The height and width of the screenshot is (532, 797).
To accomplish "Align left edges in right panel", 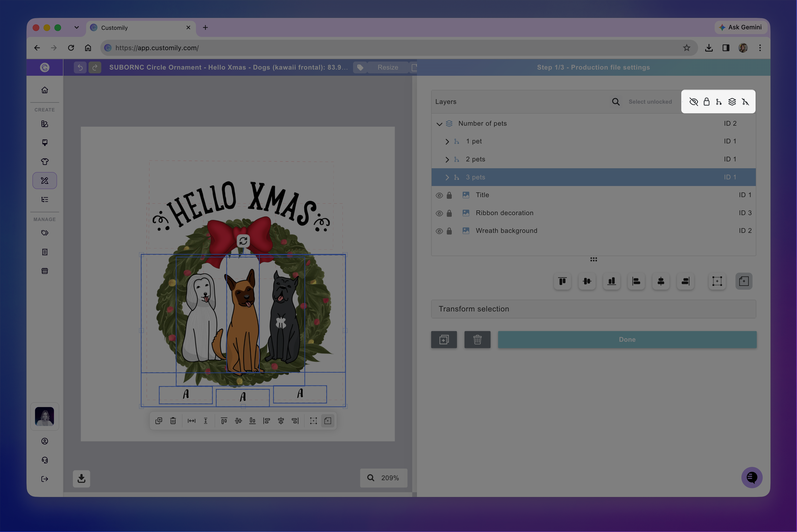I will pos(636,281).
